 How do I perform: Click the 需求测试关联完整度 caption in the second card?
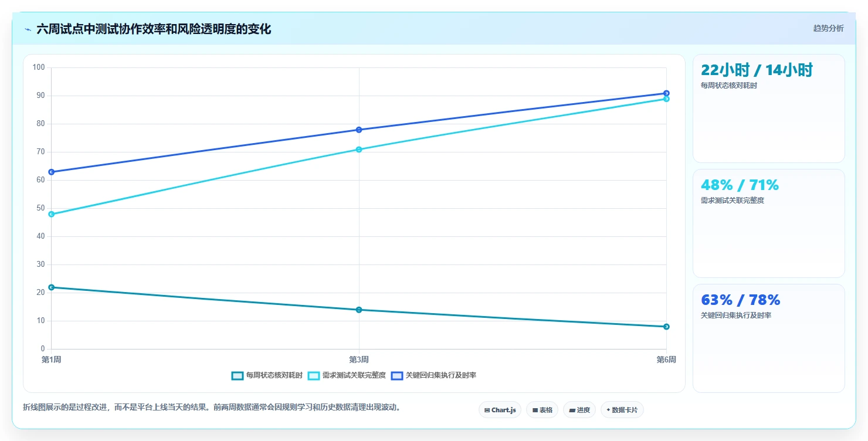733,201
